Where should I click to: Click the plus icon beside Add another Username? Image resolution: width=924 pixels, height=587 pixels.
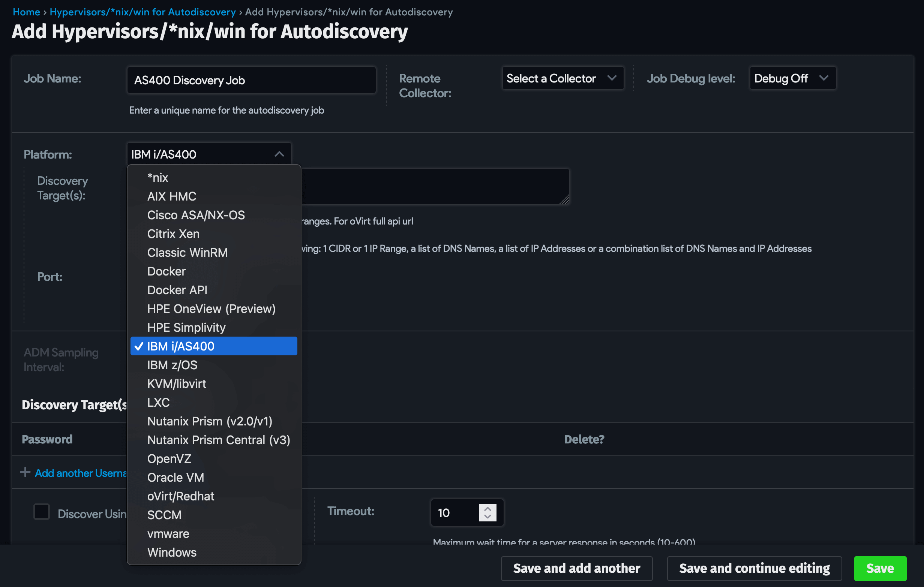point(25,472)
